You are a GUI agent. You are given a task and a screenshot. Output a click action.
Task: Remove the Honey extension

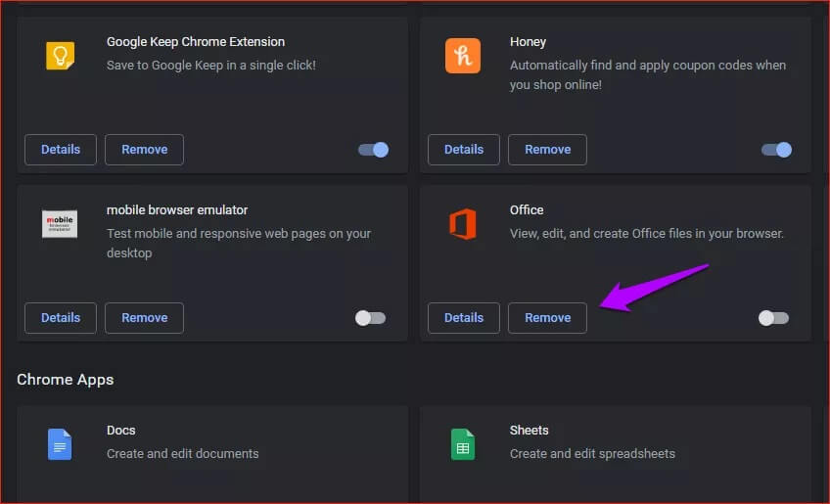click(x=547, y=150)
